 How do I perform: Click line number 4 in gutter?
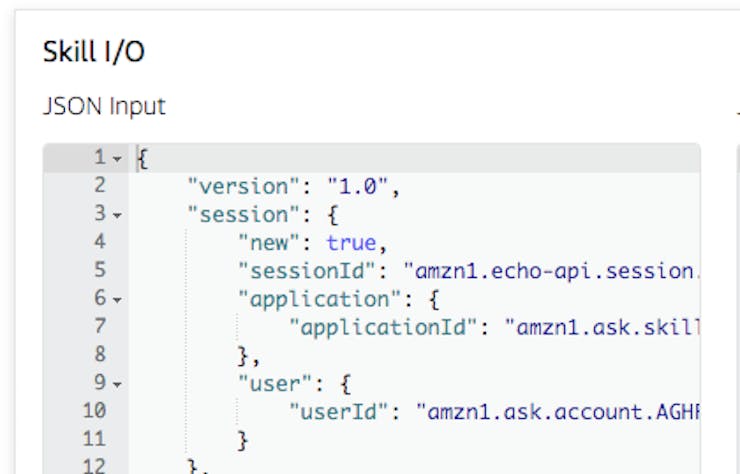[100, 242]
